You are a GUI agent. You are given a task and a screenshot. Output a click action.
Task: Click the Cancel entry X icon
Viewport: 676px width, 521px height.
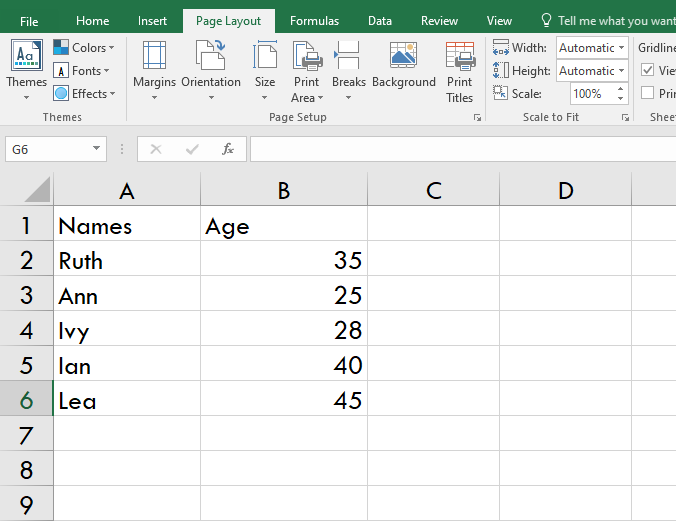coord(156,149)
